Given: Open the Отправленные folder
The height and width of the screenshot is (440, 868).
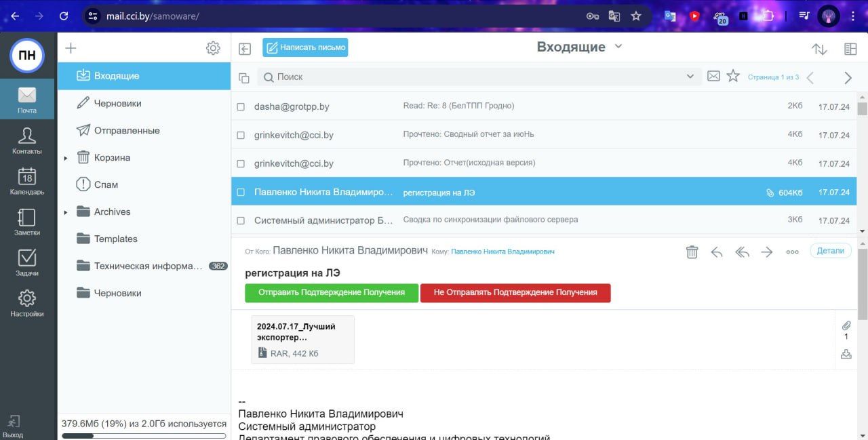Looking at the screenshot, I should point(127,130).
